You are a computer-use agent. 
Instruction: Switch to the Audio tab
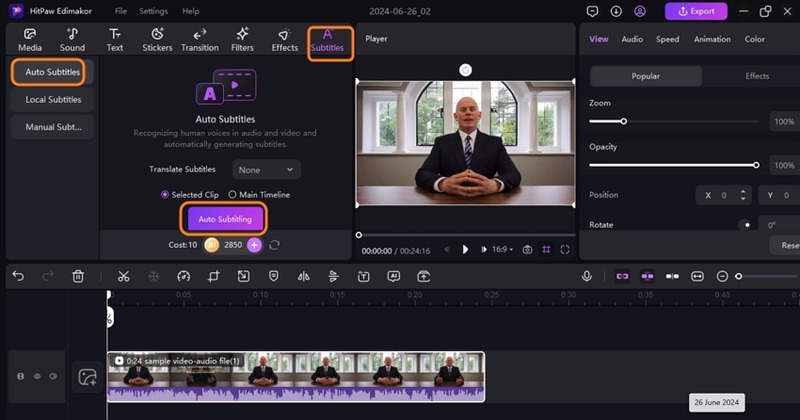click(632, 39)
